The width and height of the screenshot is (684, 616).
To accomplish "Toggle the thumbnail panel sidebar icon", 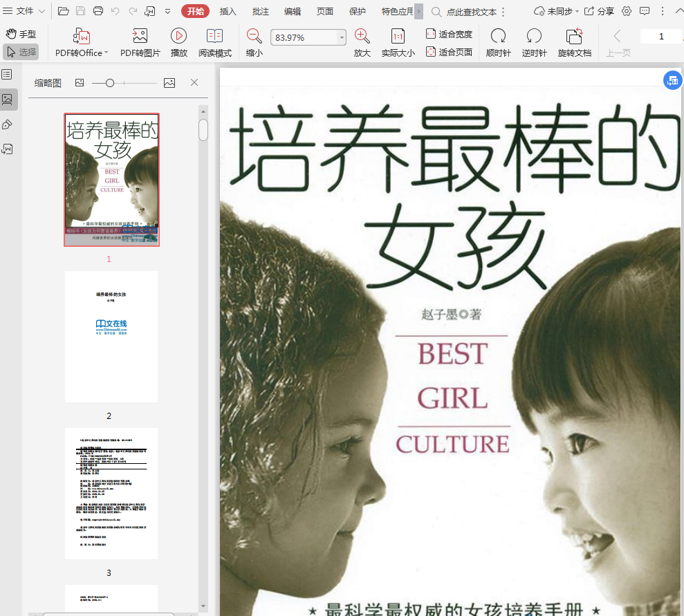I will tap(7, 99).
